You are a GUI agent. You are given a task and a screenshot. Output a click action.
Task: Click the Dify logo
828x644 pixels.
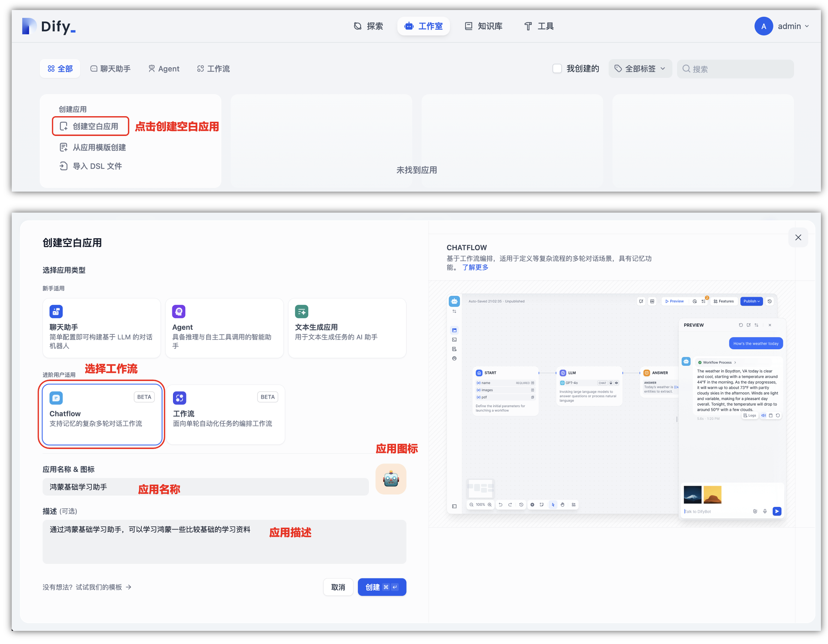[x=49, y=26]
